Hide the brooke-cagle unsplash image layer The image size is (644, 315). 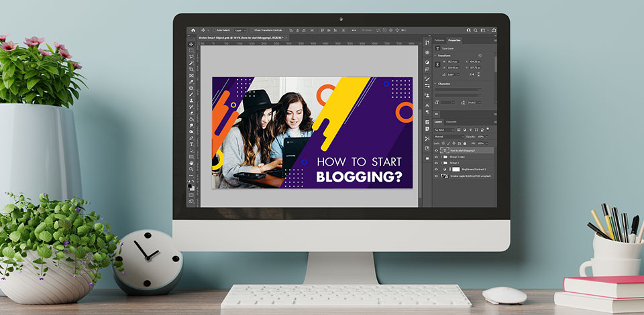[x=436, y=176]
